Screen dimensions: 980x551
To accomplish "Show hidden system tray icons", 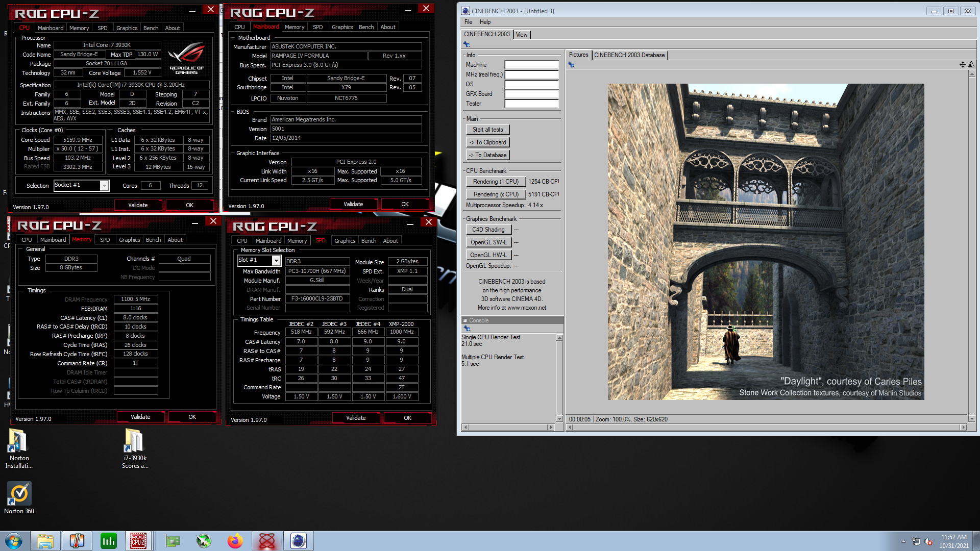I will point(903,542).
